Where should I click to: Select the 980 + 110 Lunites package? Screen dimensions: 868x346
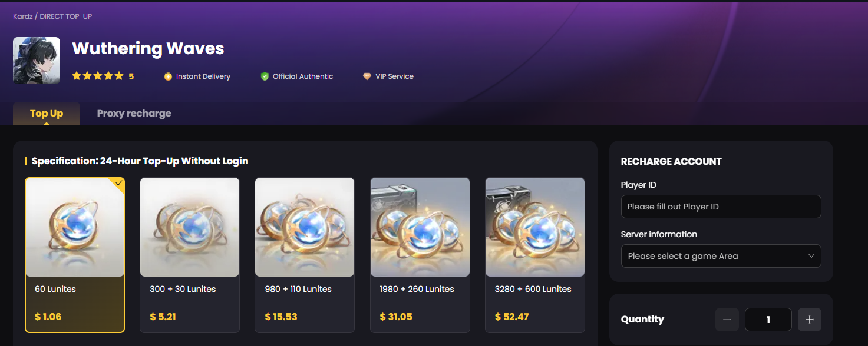tap(305, 255)
